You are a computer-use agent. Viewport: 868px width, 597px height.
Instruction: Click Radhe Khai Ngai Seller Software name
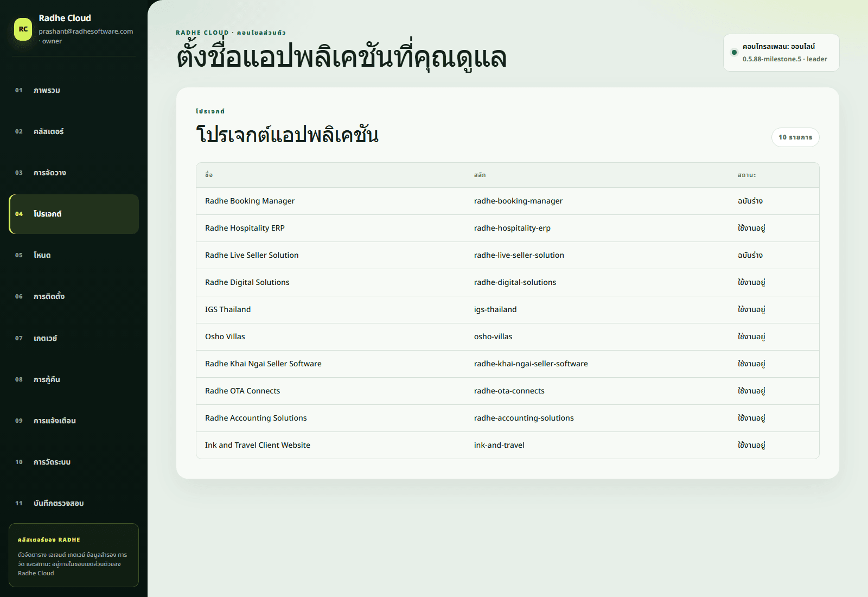(x=263, y=364)
